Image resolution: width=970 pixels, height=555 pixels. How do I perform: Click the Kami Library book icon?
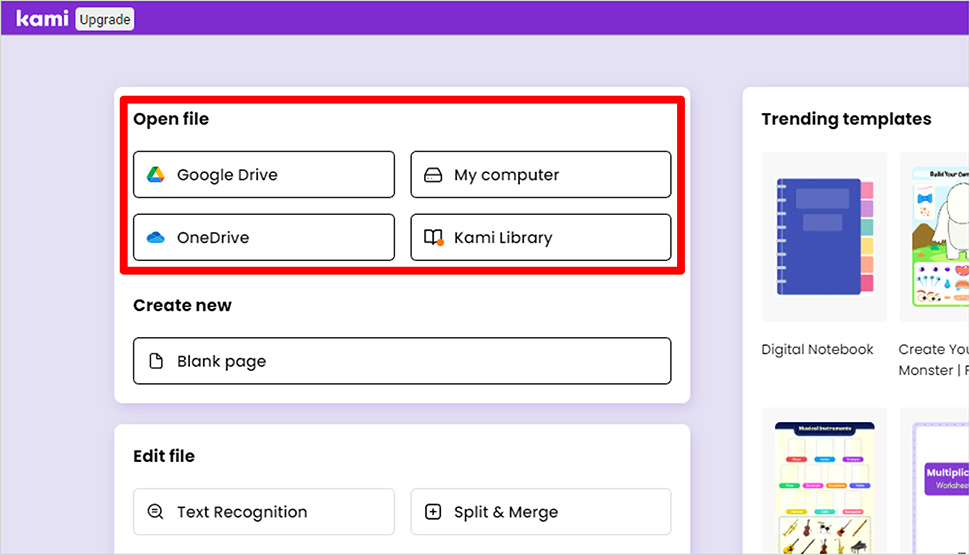click(x=434, y=238)
